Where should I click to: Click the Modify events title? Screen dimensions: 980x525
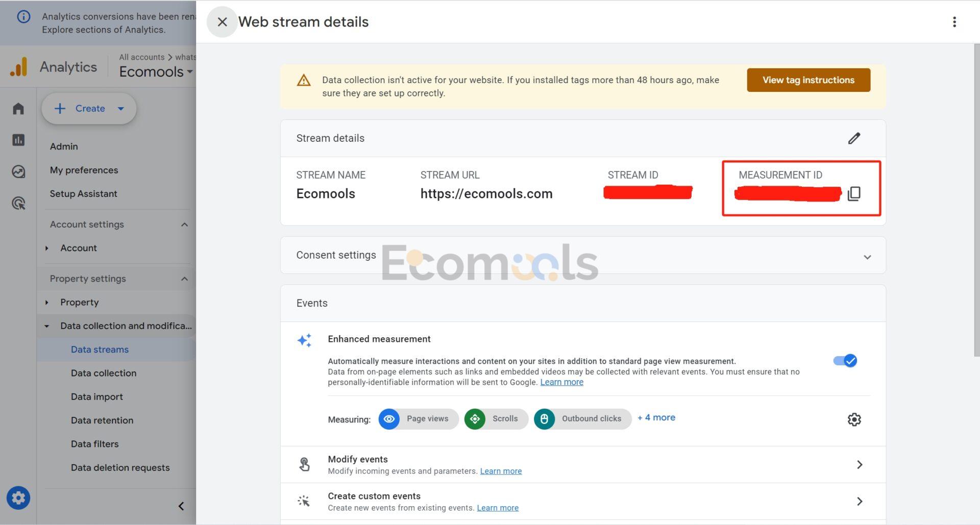point(358,459)
